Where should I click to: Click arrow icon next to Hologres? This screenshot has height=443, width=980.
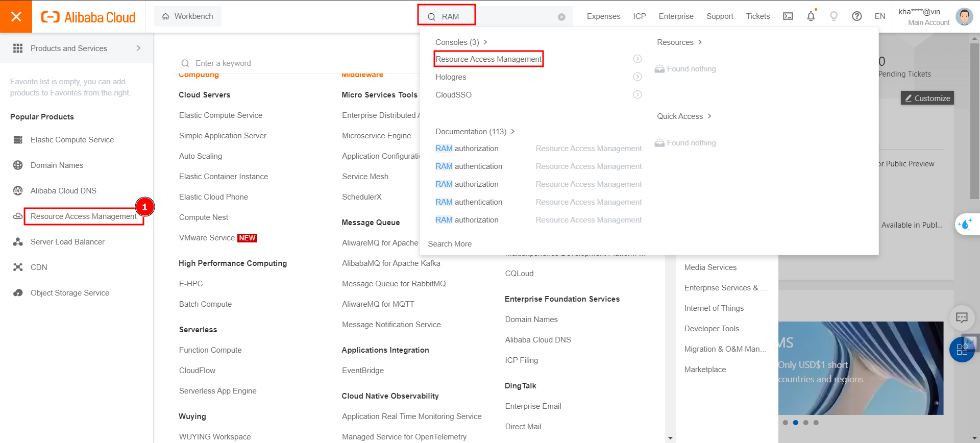tap(637, 77)
